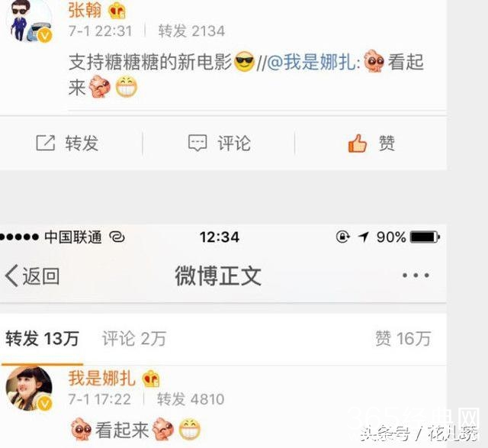The width and height of the screenshot is (488, 448).
Task: Open the three-dots more options menu
Action: 416,276
